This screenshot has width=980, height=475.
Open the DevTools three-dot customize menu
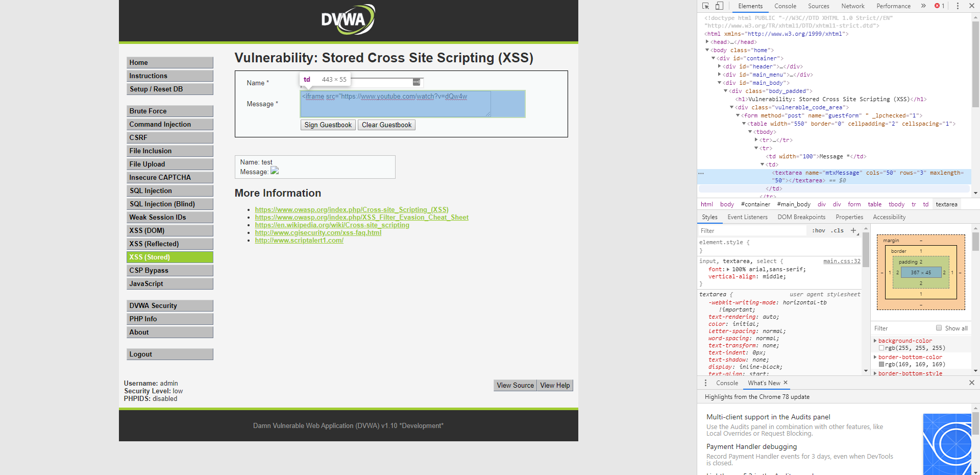pyautogui.click(x=958, y=6)
